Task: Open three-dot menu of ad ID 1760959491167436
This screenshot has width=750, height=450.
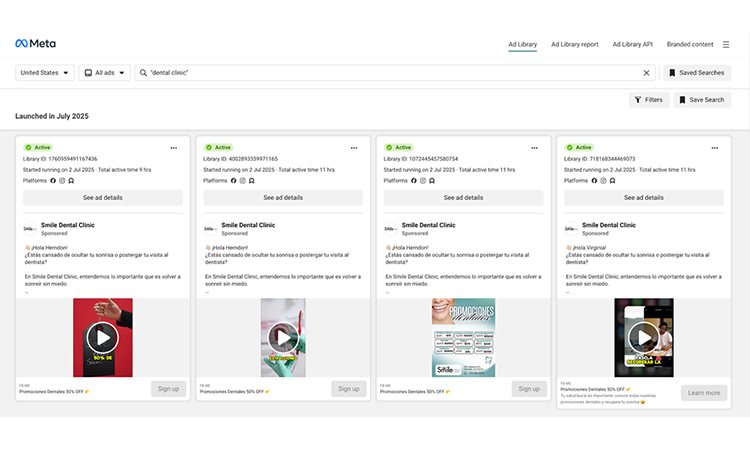Action: click(x=174, y=148)
